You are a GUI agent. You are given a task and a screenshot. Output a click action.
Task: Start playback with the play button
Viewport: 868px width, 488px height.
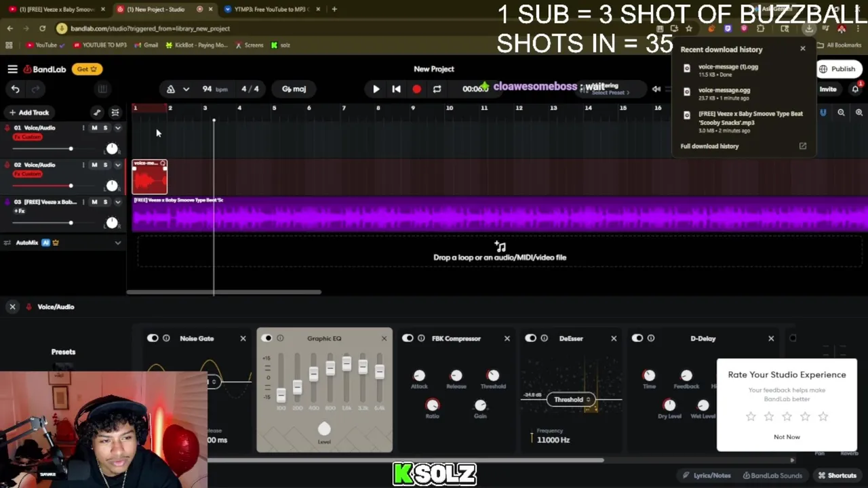376,89
